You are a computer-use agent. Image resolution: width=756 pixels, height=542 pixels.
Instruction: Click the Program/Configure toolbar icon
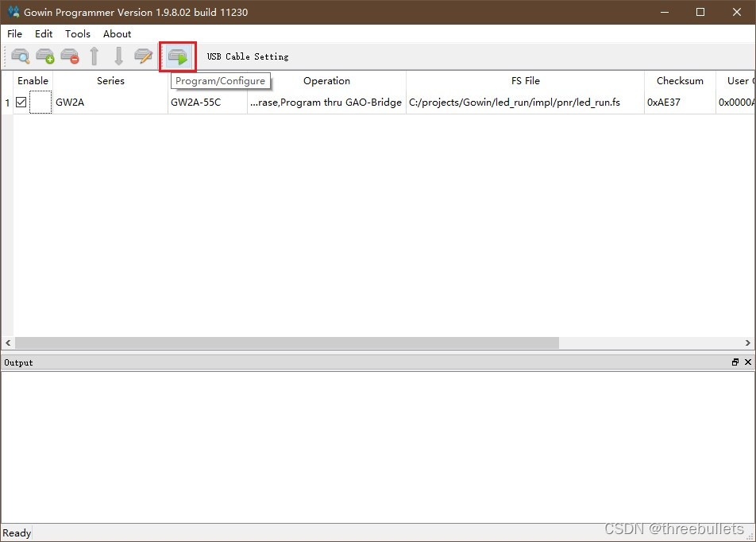pos(178,57)
